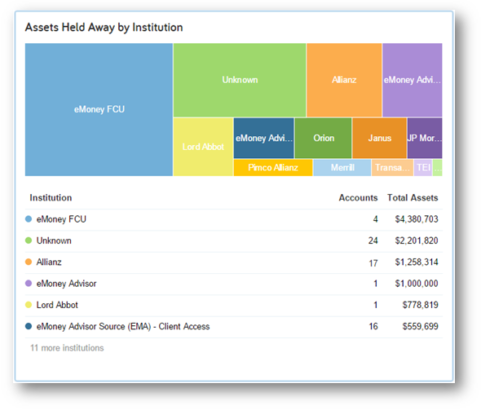Click the dark blue dot beside eMoney Advisor Source
Image resolution: width=481 pixels, height=410 pixels.
29,326
